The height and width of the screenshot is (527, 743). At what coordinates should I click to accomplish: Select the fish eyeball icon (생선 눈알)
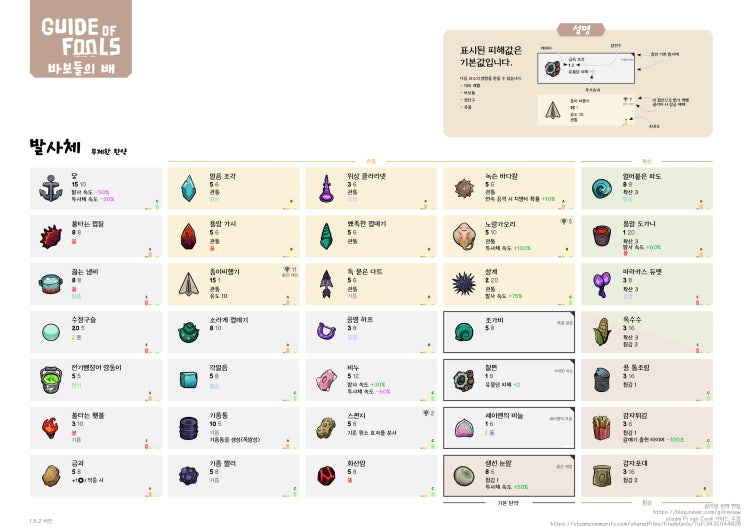click(464, 476)
